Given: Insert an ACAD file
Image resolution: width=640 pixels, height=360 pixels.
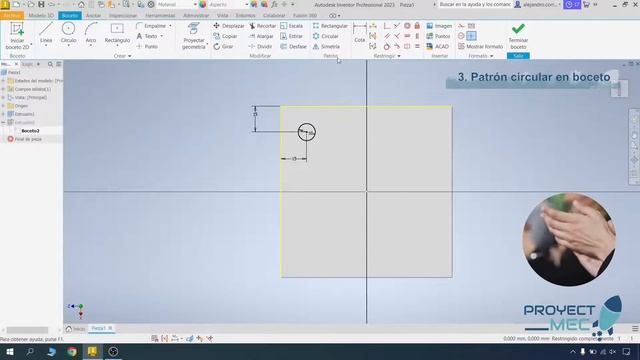Looking at the screenshot, I should (437, 47).
